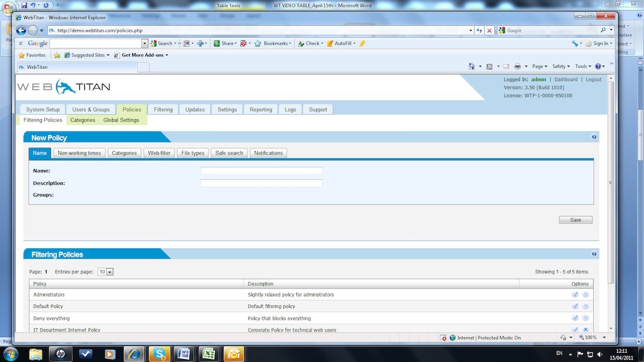Switch to Non-working times policy tab
This screenshot has width=644, height=362.
[x=79, y=153]
